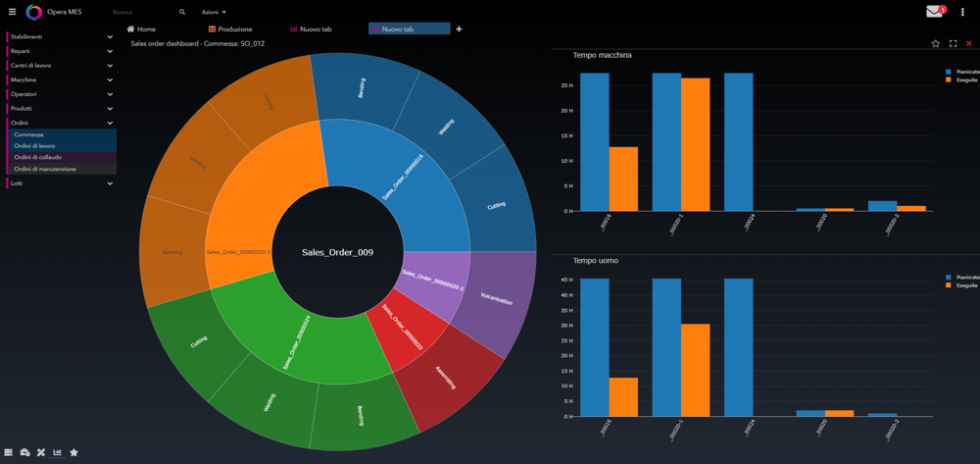This screenshot has width=980, height=464.
Task: Expand dashboard to fullscreen
Action: (953, 43)
